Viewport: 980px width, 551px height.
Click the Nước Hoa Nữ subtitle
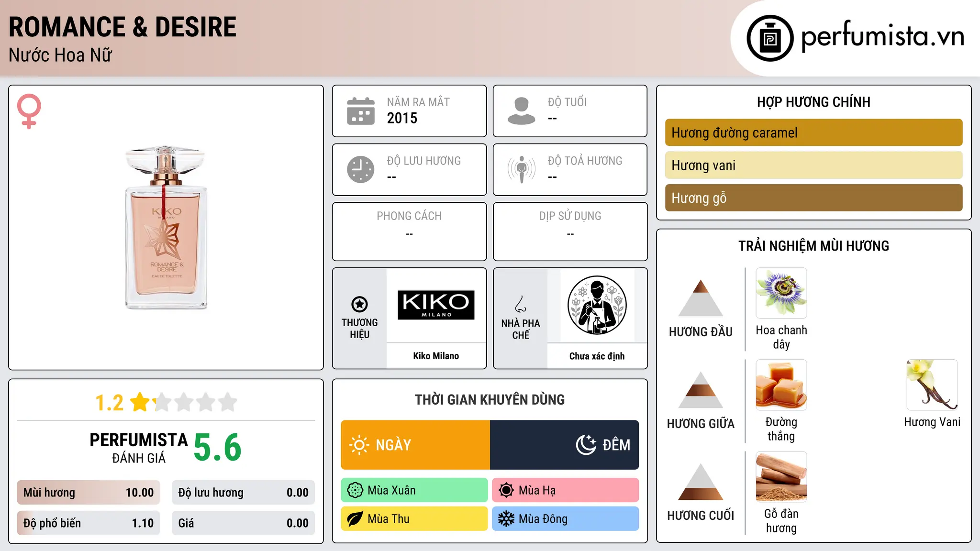point(60,55)
